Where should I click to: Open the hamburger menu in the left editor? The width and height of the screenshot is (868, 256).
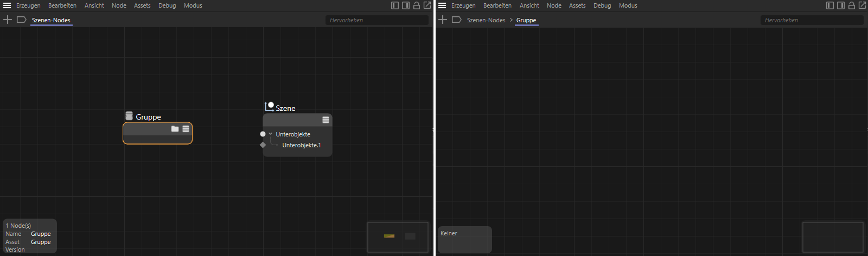(8, 5)
